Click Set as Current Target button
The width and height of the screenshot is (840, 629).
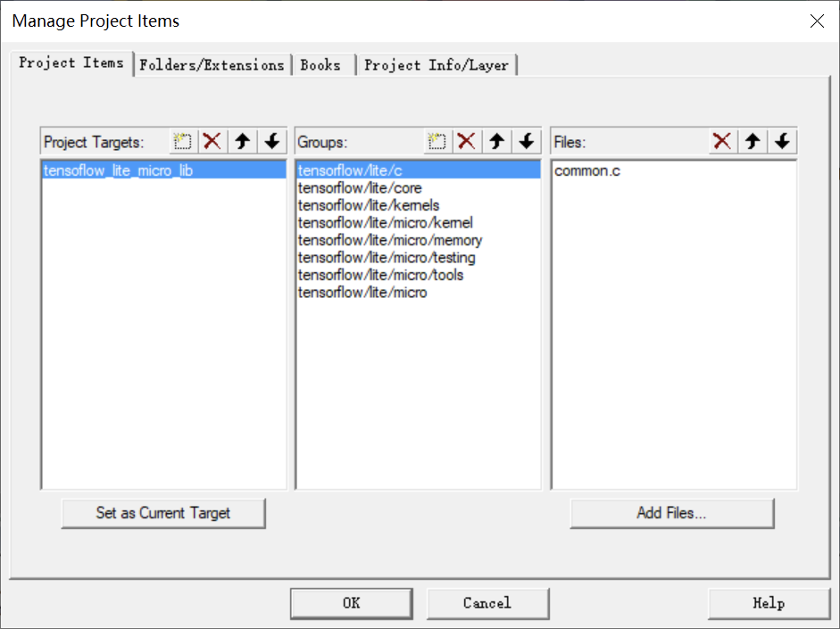163,513
